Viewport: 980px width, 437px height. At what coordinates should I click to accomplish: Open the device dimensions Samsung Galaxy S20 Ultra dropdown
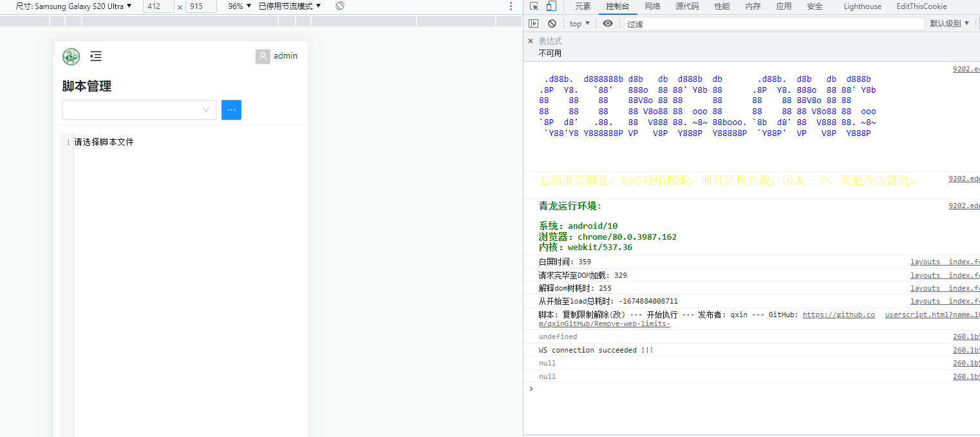(x=74, y=6)
